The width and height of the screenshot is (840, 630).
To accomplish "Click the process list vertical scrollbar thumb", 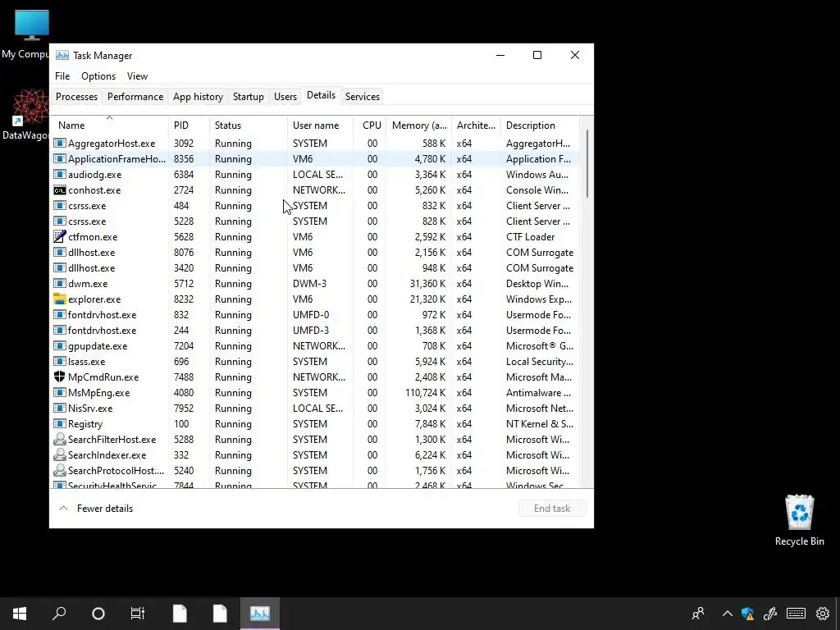I will pyautogui.click(x=587, y=163).
